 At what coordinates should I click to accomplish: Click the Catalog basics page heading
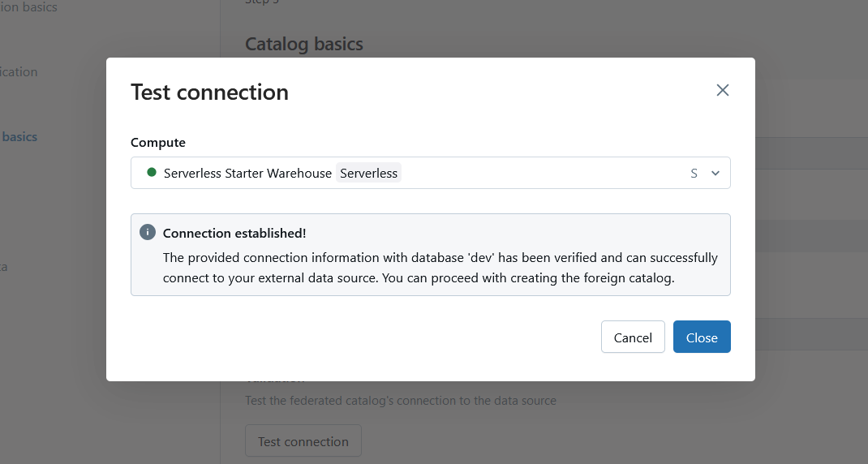[304, 43]
